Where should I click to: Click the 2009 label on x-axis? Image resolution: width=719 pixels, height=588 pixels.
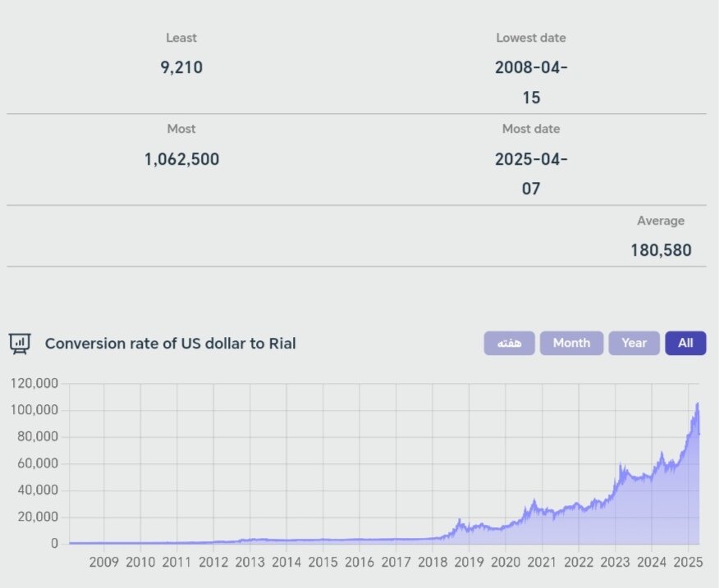(104, 563)
